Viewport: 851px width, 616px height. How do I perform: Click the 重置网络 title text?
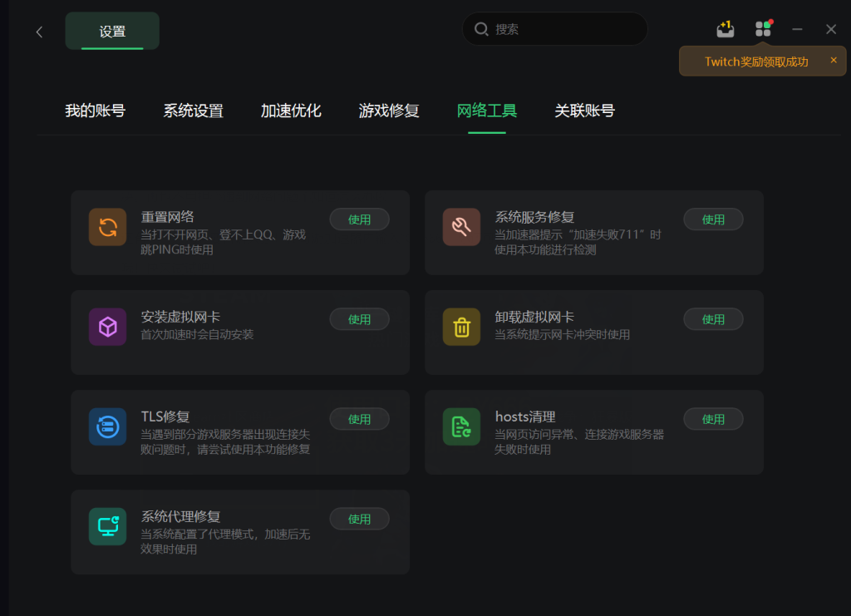167,217
